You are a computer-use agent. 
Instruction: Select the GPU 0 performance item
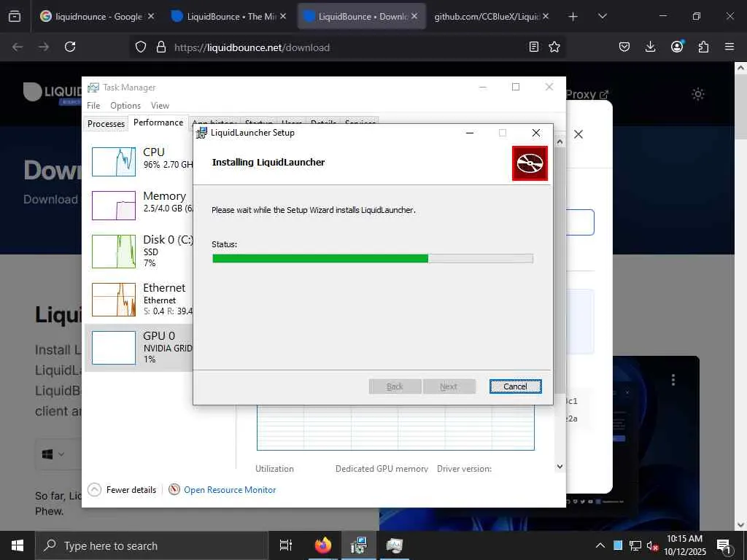[139, 348]
